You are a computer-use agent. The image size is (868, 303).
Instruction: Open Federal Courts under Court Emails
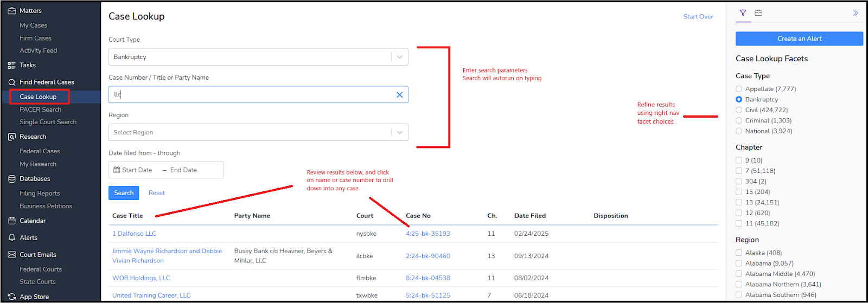pos(41,269)
